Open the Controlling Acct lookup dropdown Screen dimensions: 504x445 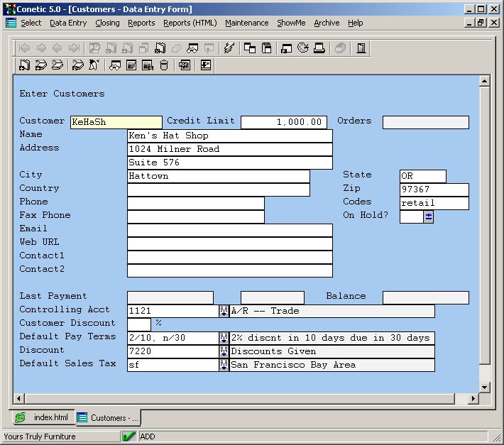pyautogui.click(x=224, y=311)
